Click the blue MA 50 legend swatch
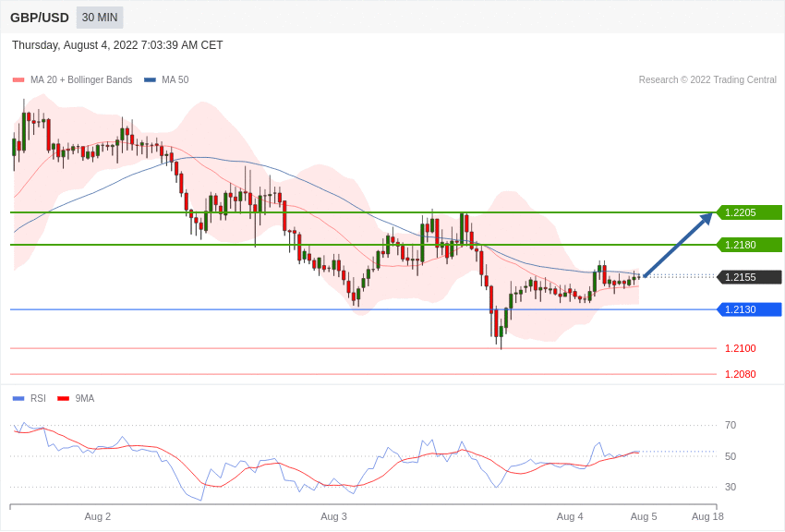Screen dimensions: 785x532 (150, 79)
